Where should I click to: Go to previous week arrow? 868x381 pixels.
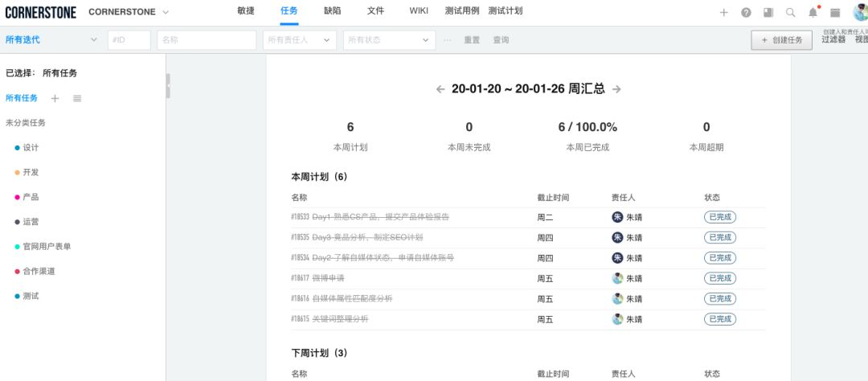pos(440,89)
